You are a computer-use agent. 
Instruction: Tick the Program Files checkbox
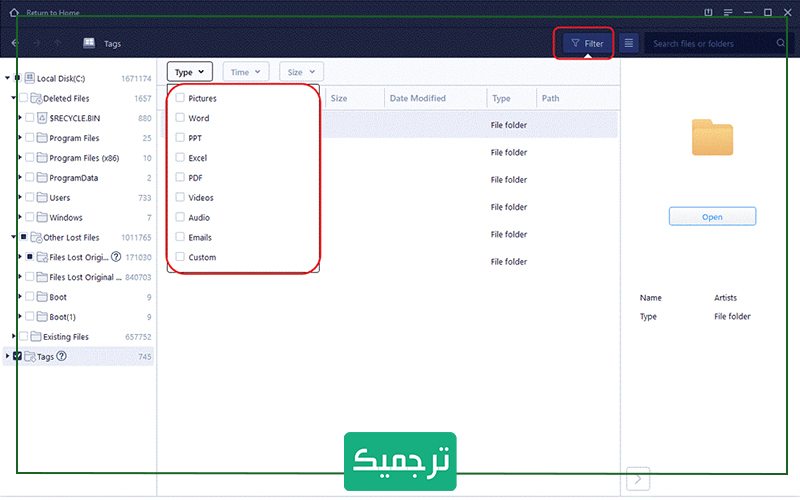tap(30, 137)
